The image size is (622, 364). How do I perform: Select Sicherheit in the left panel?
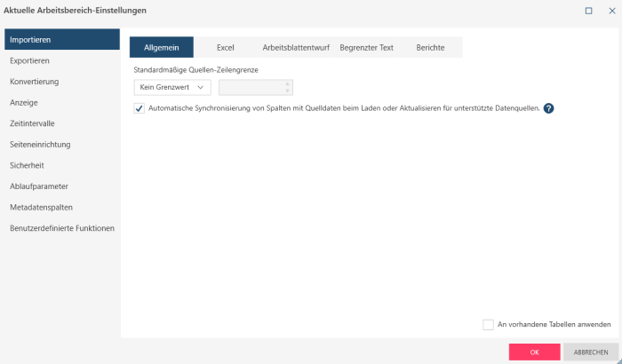click(x=27, y=165)
